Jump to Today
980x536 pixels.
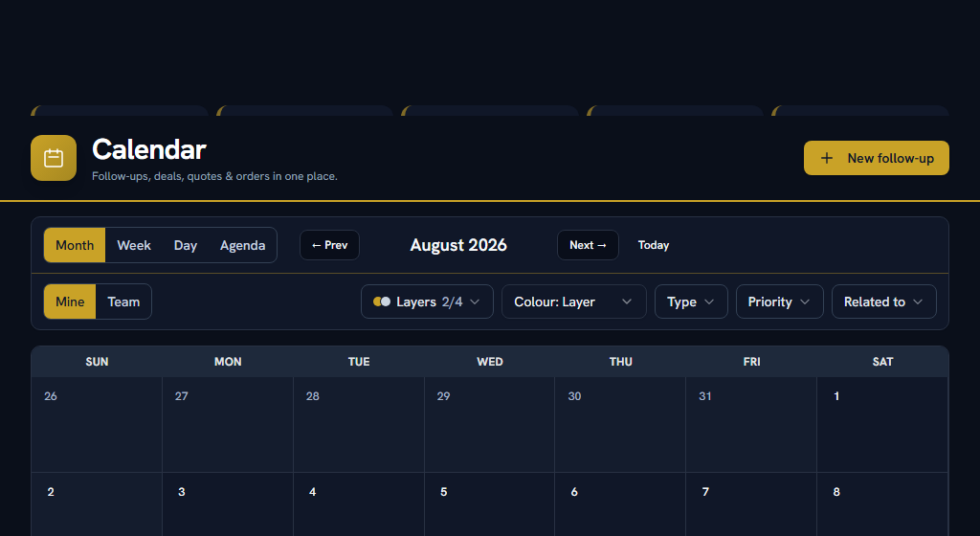(x=653, y=245)
